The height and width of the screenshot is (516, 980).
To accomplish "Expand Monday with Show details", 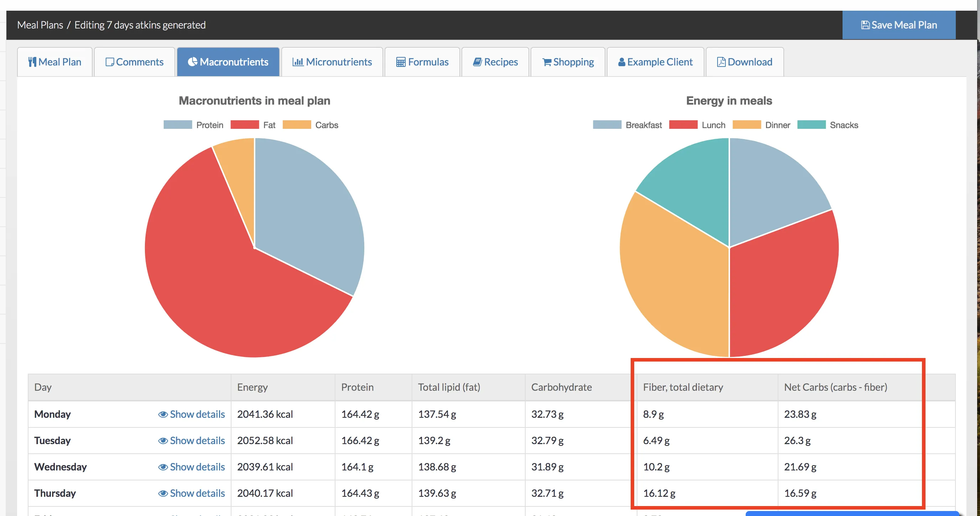I will coord(191,414).
